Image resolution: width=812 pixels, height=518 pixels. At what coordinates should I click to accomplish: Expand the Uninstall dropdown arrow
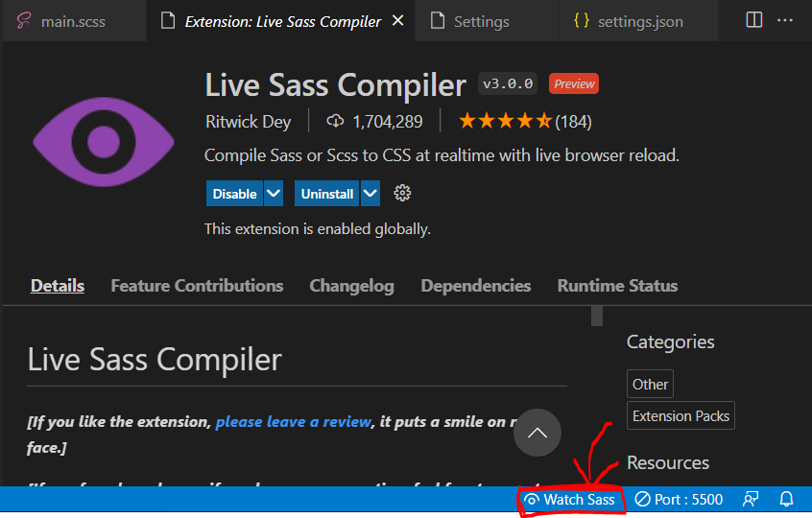[370, 194]
